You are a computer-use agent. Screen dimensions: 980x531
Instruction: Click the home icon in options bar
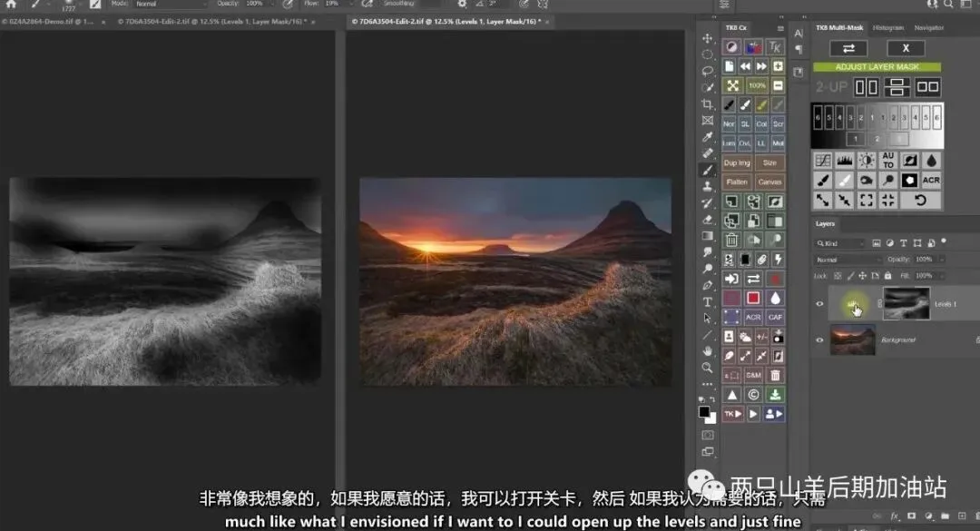(x=11, y=4)
